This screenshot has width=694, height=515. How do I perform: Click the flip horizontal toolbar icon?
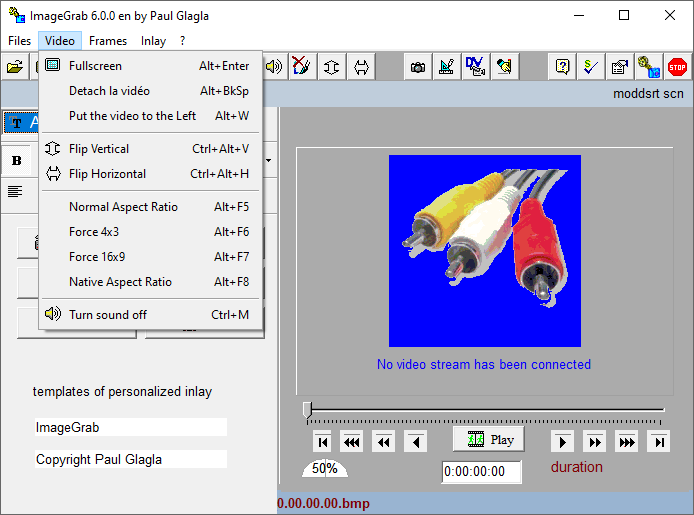coord(361,67)
